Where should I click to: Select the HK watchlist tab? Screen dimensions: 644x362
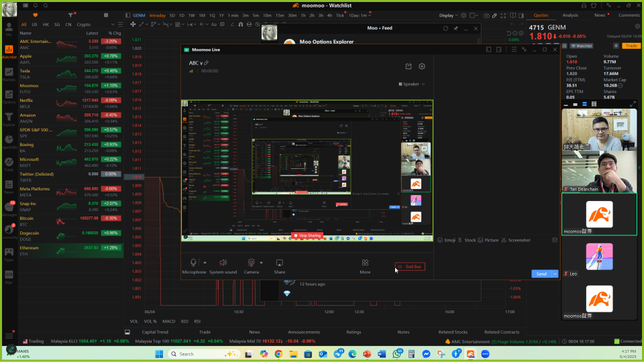pos(46,25)
